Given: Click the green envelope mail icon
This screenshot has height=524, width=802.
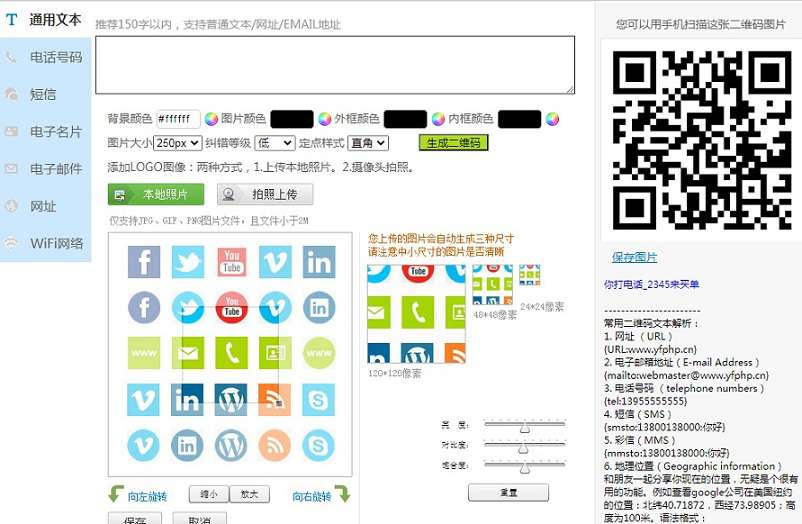Looking at the screenshot, I should 188,353.
